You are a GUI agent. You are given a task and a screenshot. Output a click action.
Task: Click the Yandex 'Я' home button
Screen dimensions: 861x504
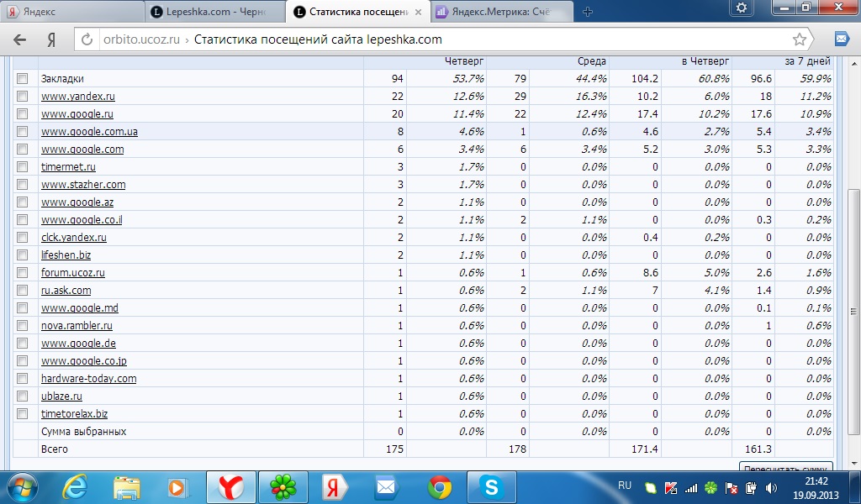tap(51, 39)
